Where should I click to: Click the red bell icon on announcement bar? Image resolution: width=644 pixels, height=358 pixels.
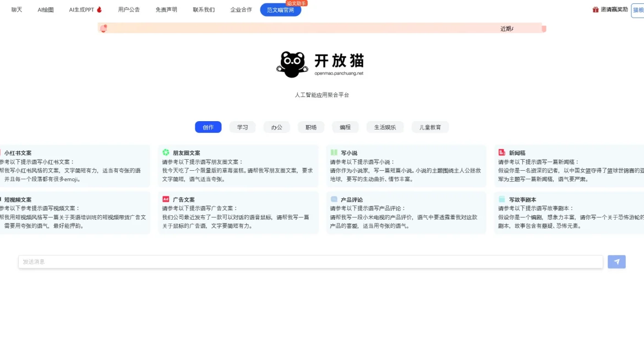103,28
